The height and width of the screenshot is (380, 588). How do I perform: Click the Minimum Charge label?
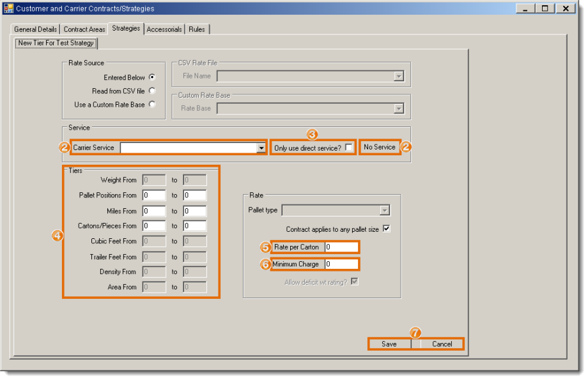295,264
